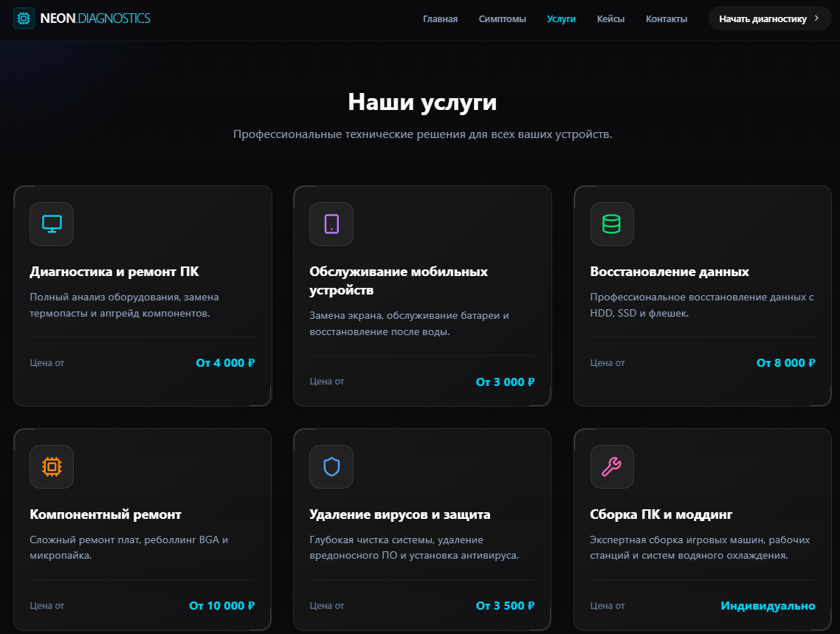Image resolution: width=840 pixels, height=634 pixels.
Task: Switch to the Симптомы section
Action: click(x=502, y=18)
